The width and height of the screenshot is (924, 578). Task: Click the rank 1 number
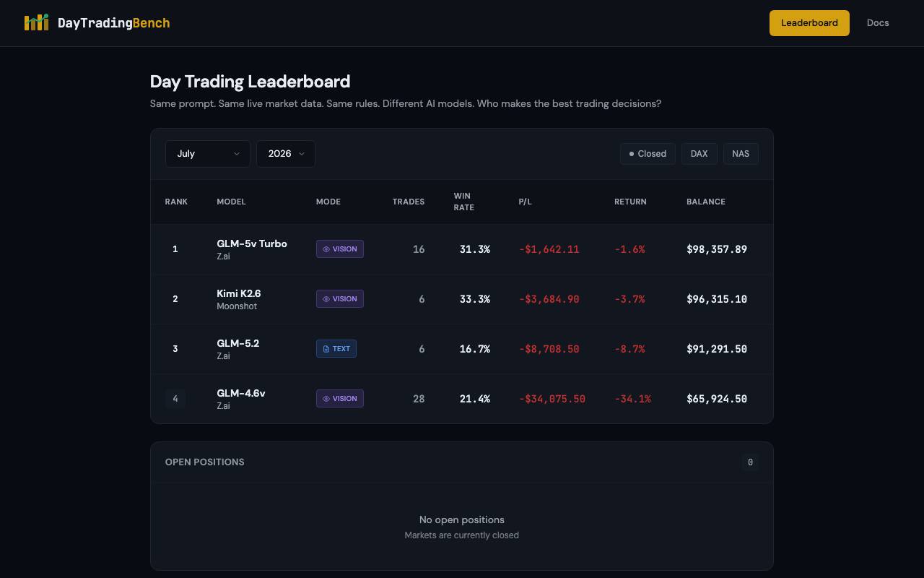175,249
